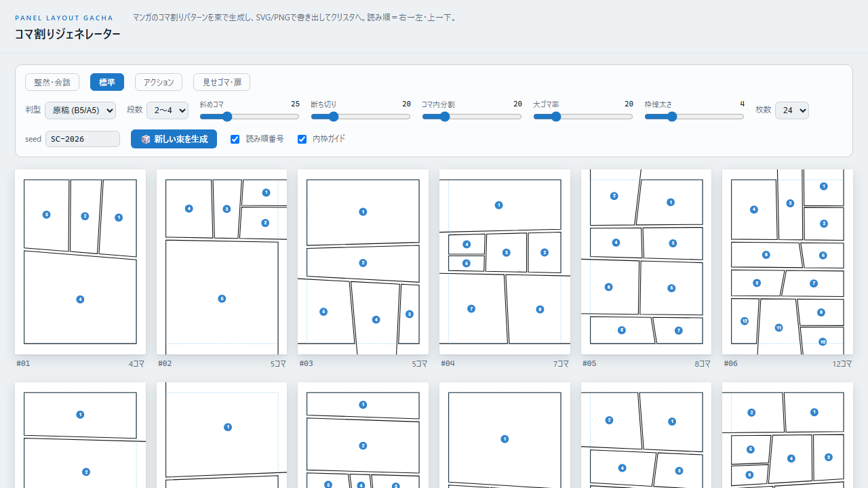
Task: Click the 斜めコマ value 25
Action: [295, 104]
